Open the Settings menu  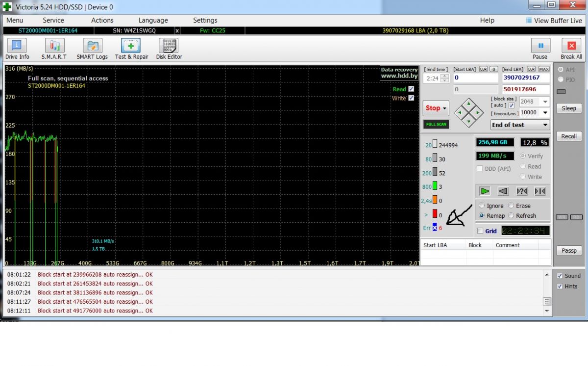(x=205, y=20)
